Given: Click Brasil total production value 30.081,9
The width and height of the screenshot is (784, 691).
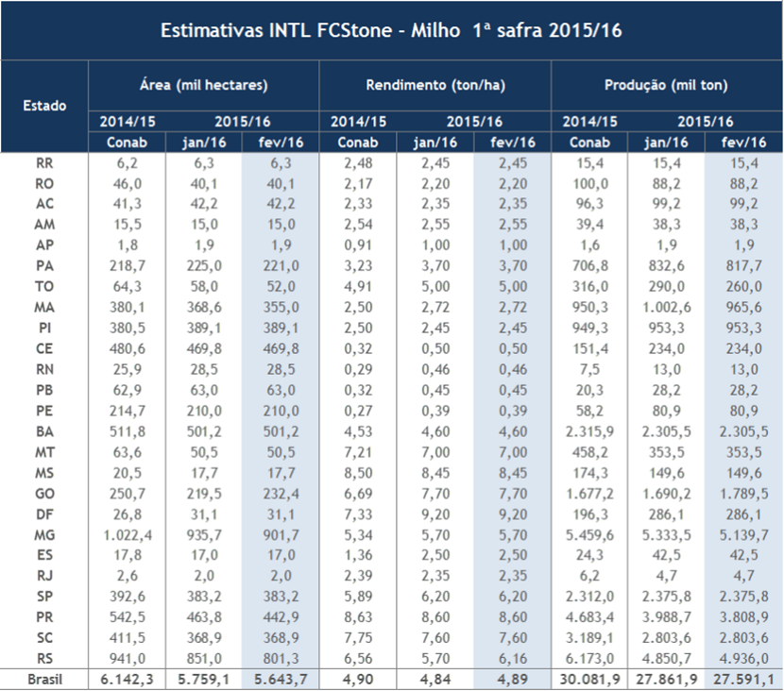Looking at the screenshot, I should pos(590,679).
